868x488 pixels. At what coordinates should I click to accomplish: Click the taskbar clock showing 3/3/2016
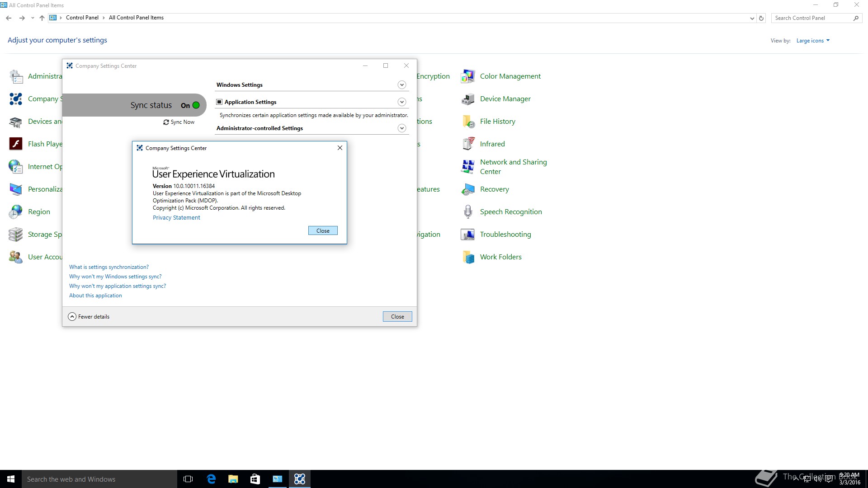point(849,479)
